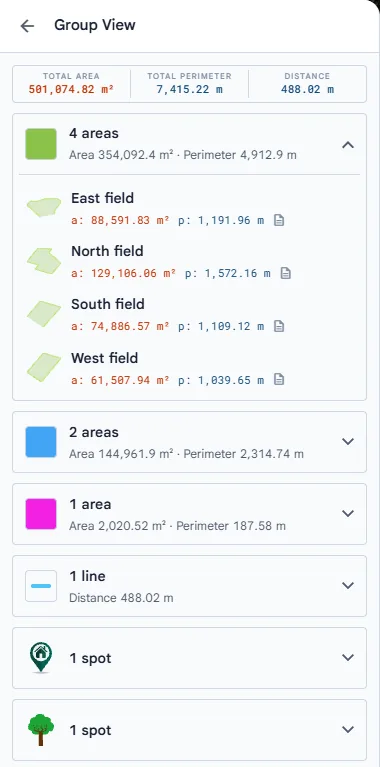Click the blue line symbol icon
The image size is (380, 767).
pos(41,586)
